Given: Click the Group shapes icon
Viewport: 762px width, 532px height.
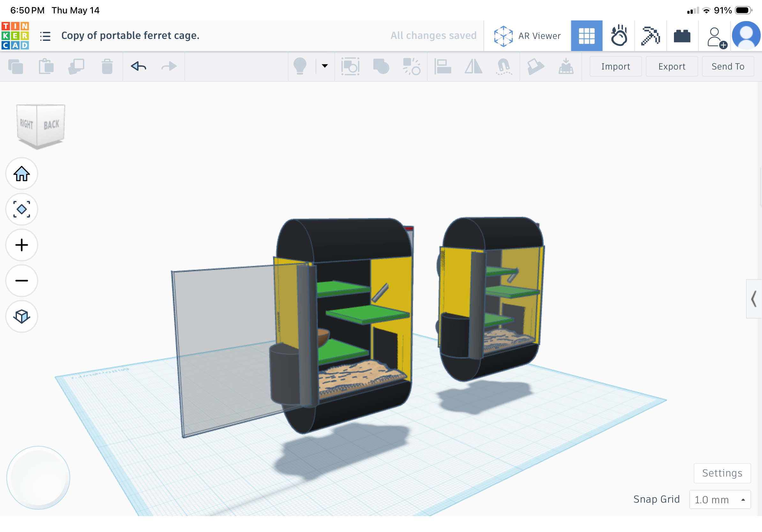Looking at the screenshot, I should pyautogui.click(x=381, y=66).
